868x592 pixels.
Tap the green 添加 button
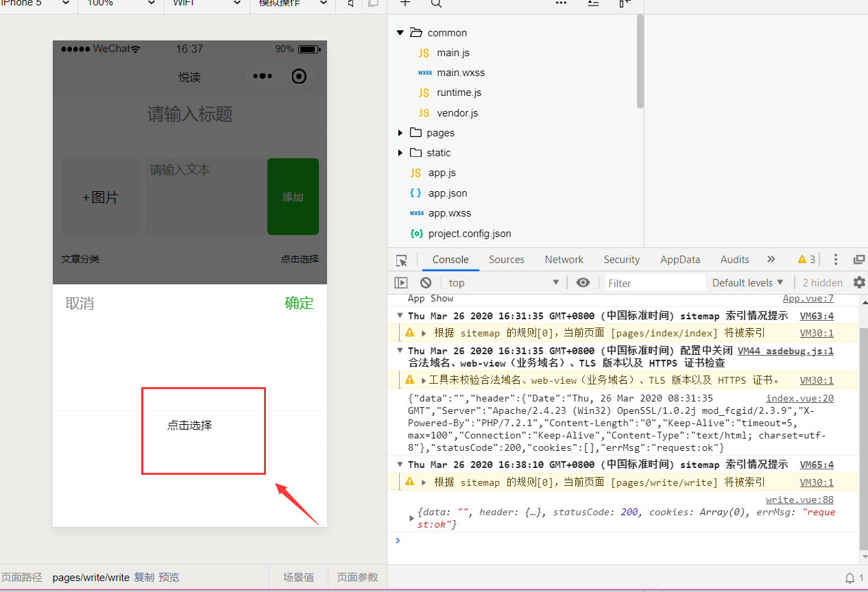click(x=293, y=197)
